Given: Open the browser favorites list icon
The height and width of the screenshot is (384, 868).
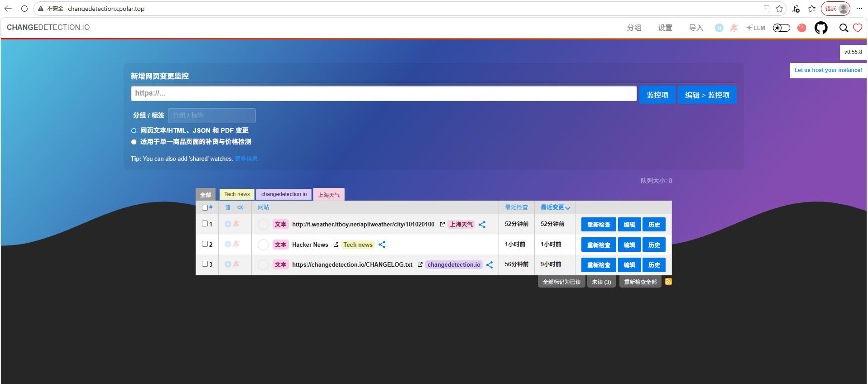Looking at the screenshot, I should [x=812, y=9].
